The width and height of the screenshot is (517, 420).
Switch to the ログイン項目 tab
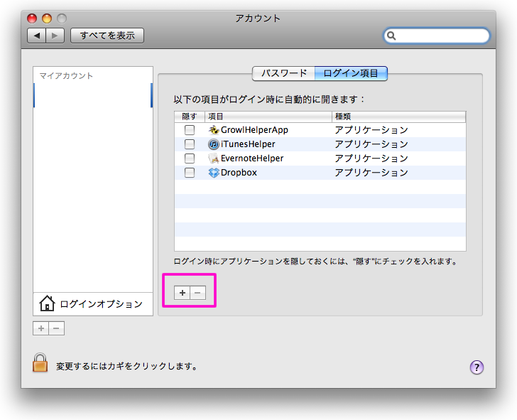point(351,73)
